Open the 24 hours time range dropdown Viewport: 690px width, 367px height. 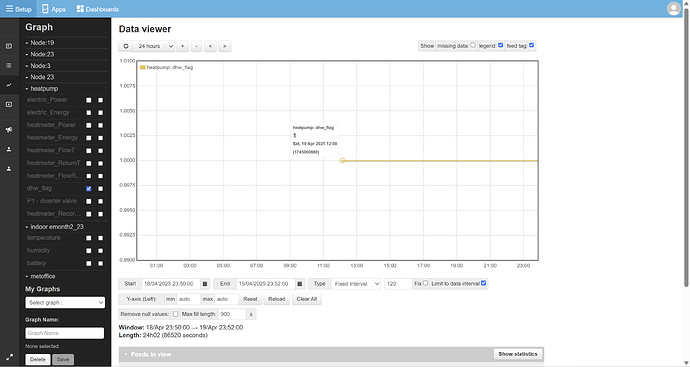click(154, 46)
